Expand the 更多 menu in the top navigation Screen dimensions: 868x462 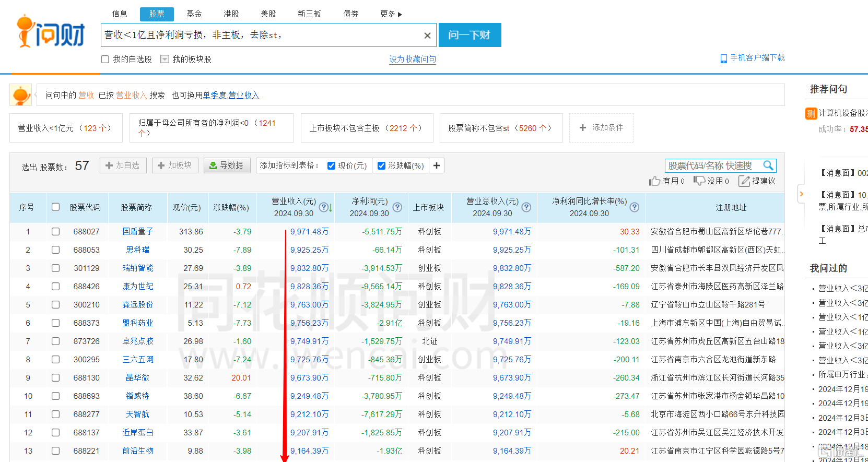click(x=391, y=14)
